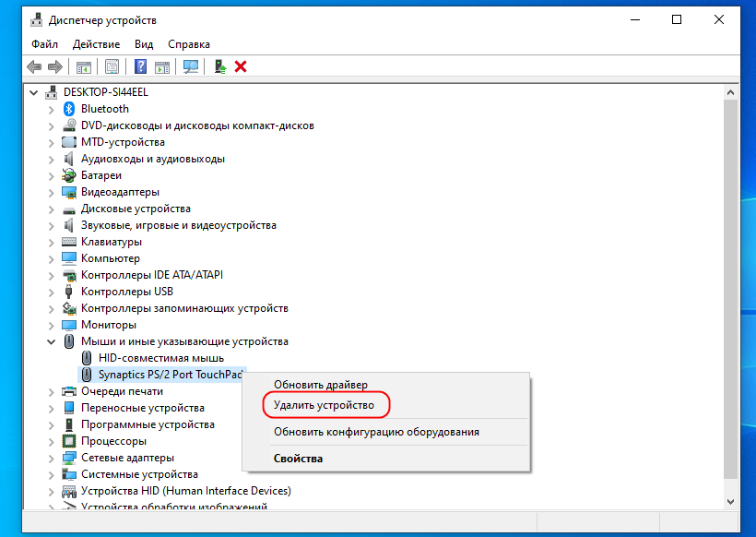756x537 pixels.
Task: Expand the Сетевые адаптеры category
Action: tap(52, 458)
